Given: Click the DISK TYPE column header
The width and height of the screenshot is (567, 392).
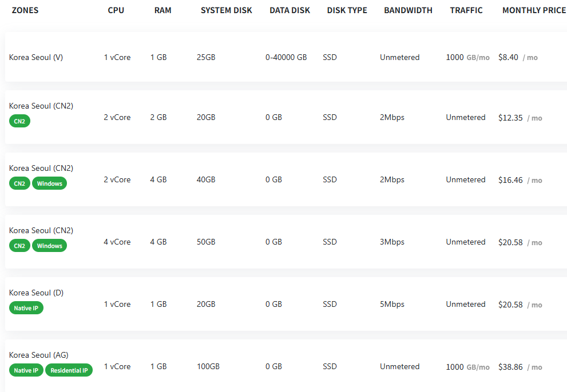Looking at the screenshot, I should tap(347, 10).
